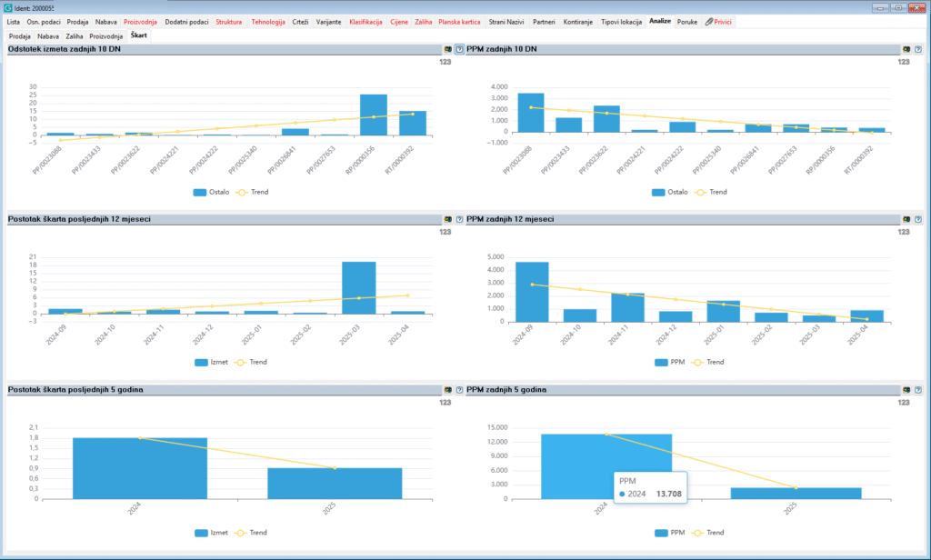Toggle PPM series in 5 godina legend
931x560 pixels.
(670, 532)
